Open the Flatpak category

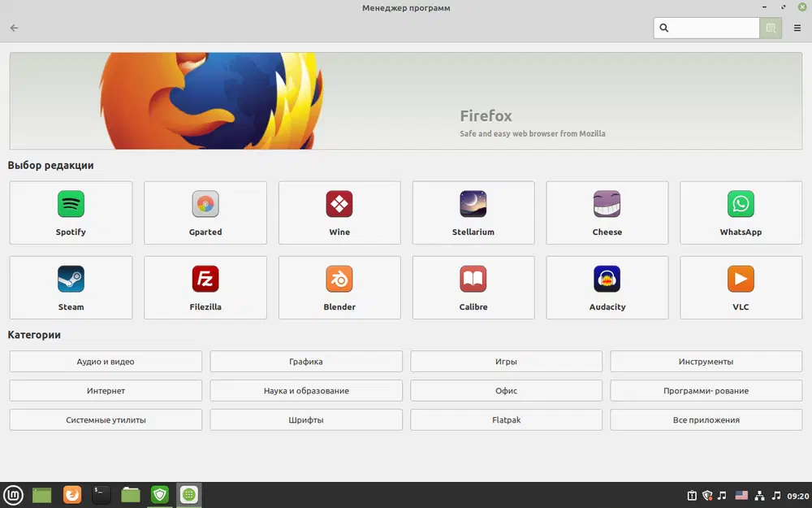point(506,419)
